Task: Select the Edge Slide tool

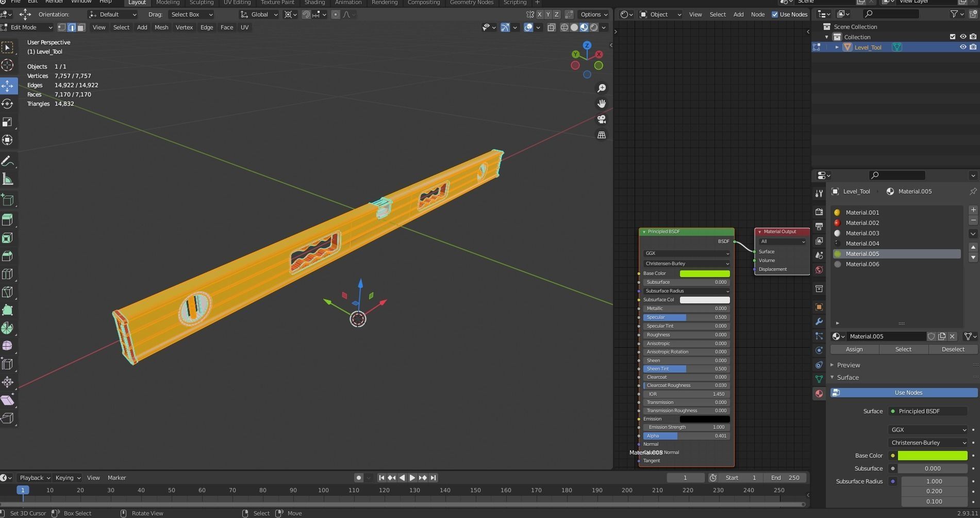Action: coord(8,364)
